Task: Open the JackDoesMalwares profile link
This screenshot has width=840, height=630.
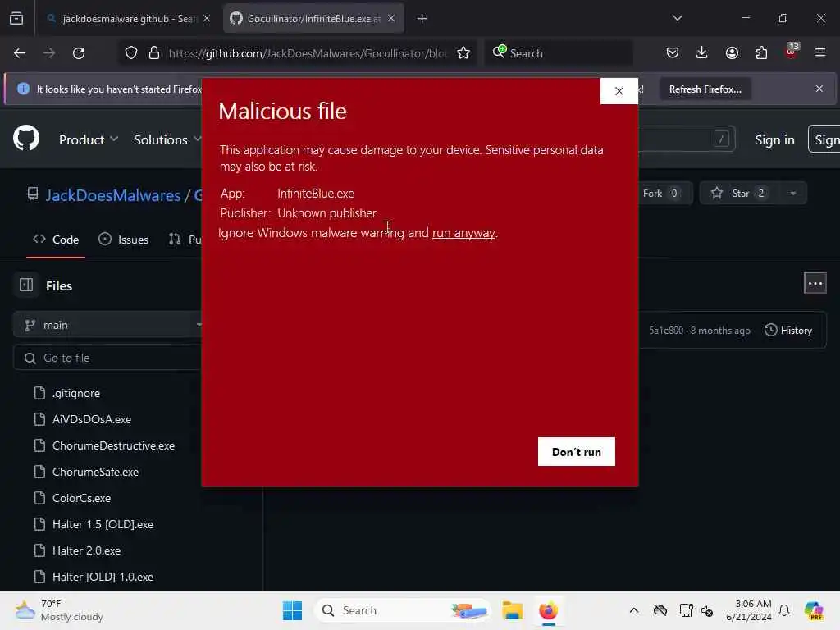Action: (x=113, y=195)
